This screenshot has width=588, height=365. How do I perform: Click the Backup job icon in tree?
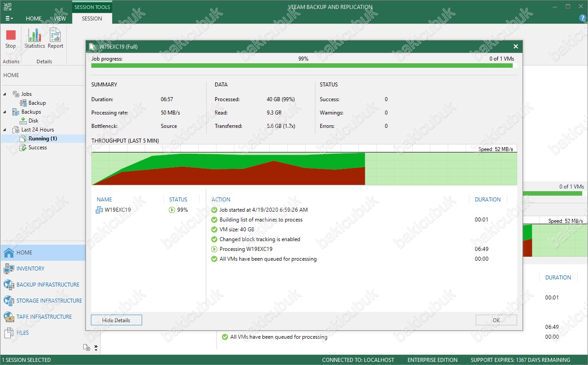[23, 103]
